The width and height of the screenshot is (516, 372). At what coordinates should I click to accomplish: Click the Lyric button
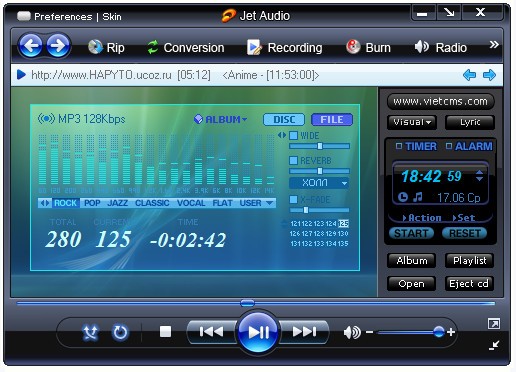470,122
